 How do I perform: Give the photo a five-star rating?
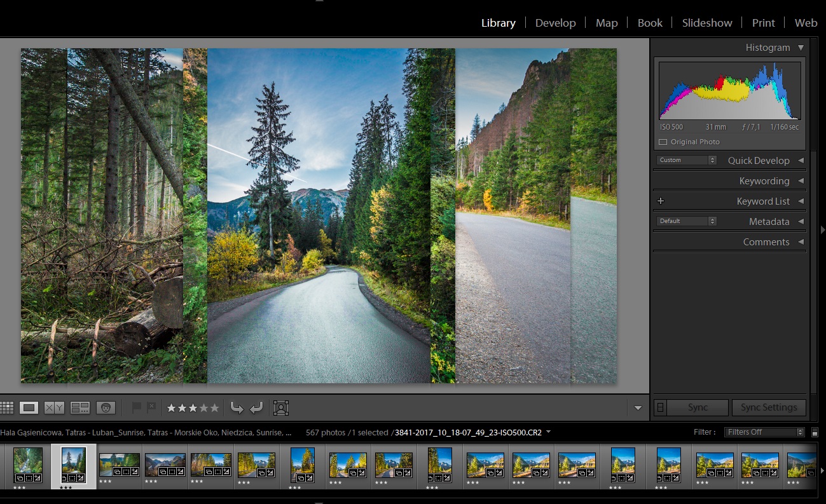tap(216, 407)
